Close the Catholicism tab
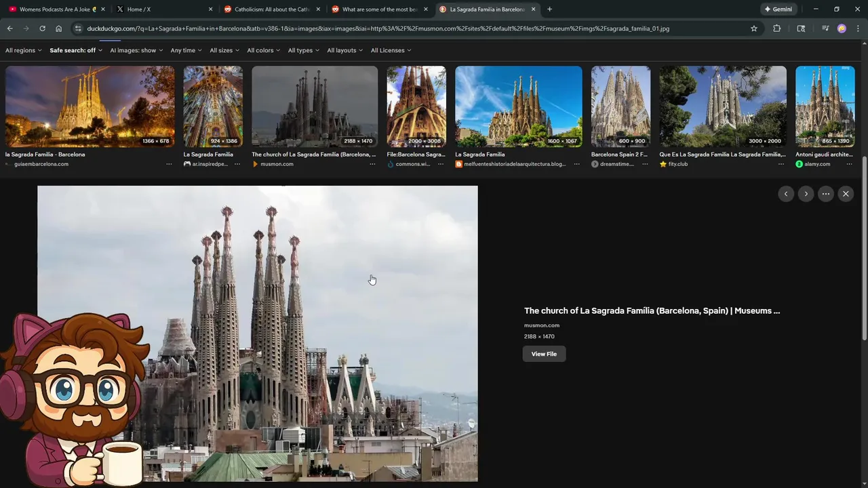868x488 pixels. point(317,9)
